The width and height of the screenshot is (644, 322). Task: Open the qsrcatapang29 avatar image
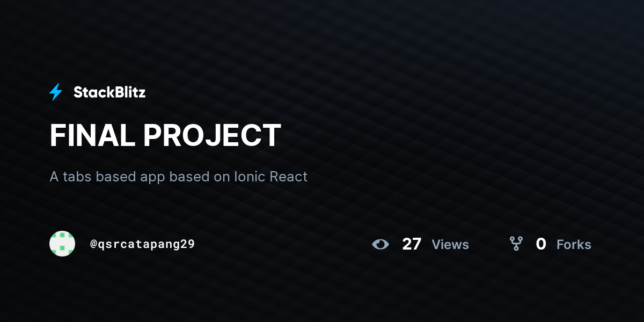[x=62, y=244]
